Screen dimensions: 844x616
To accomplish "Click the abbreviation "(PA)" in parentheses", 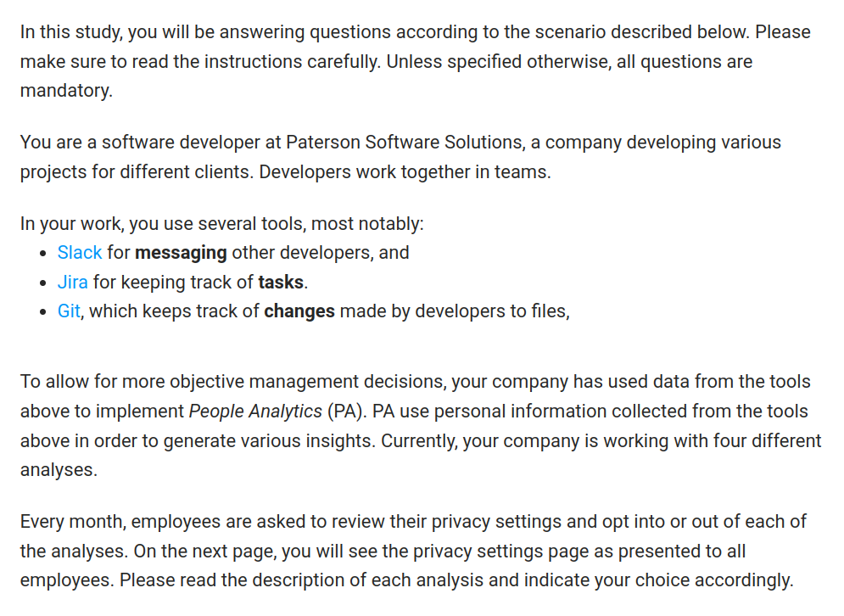I will (337, 412).
